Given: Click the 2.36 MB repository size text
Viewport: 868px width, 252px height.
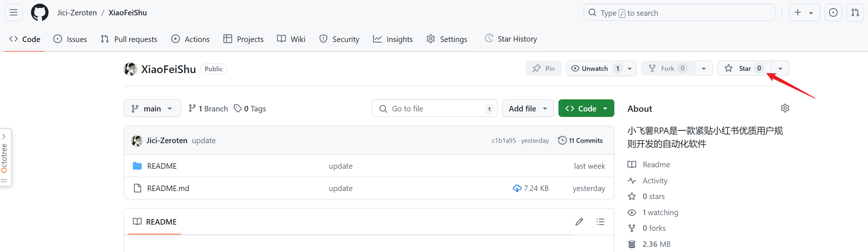Looking at the screenshot, I should (656, 244).
